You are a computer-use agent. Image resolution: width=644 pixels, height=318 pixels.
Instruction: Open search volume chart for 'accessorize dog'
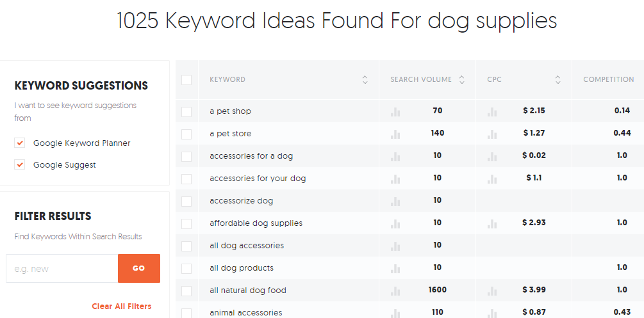pos(395,202)
